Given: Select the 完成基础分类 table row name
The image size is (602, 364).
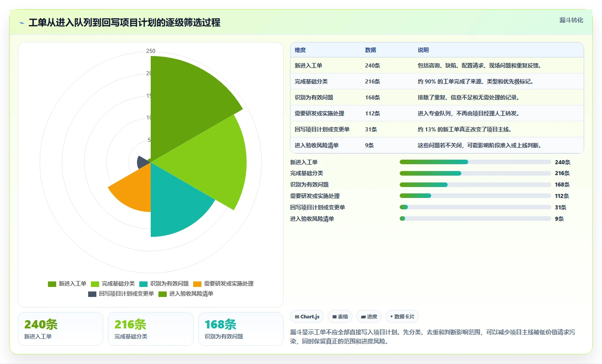Looking at the screenshot, I should [311, 82].
